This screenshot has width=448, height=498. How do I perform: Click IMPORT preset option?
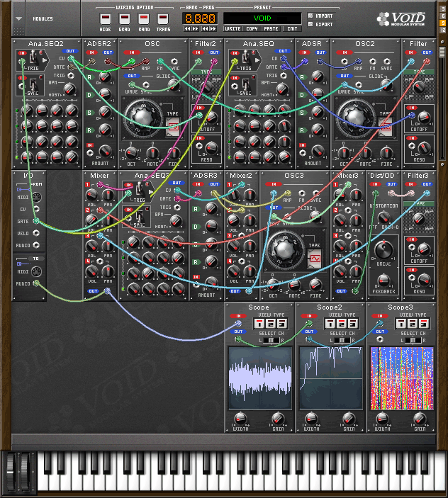point(320,16)
